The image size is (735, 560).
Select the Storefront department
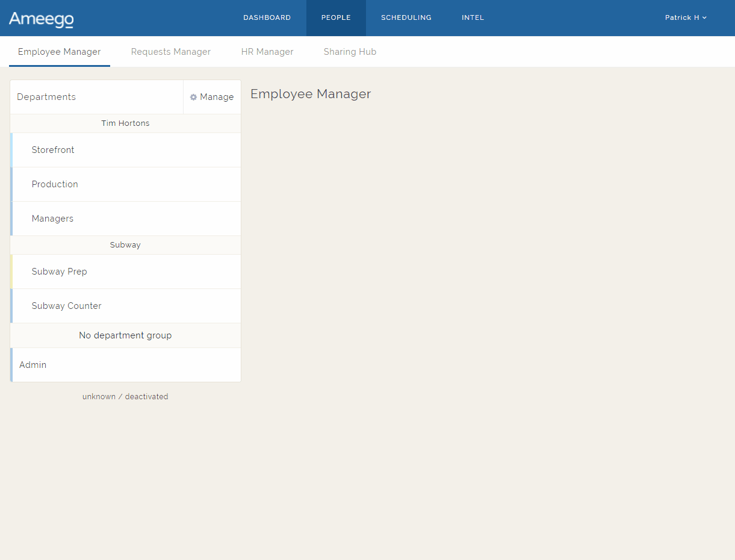[x=53, y=150]
